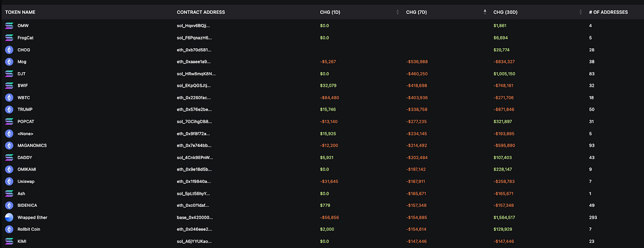Click 7D change value -$154,614
644x248 pixels.
point(417,229)
